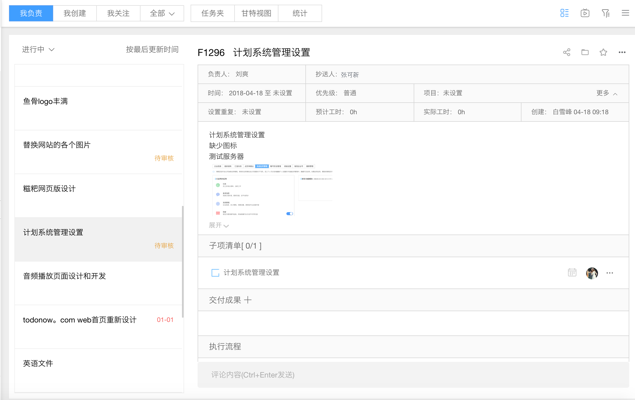The width and height of the screenshot is (635, 400).
Task: Click calendar icon on the subtask row
Action: click(x=572, y=272)
